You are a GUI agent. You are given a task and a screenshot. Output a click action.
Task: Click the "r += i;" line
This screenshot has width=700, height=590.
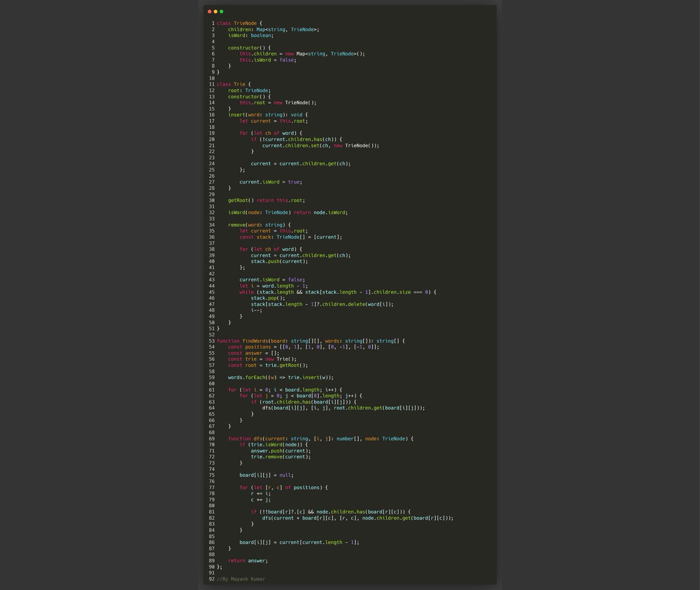click(261, 494)
